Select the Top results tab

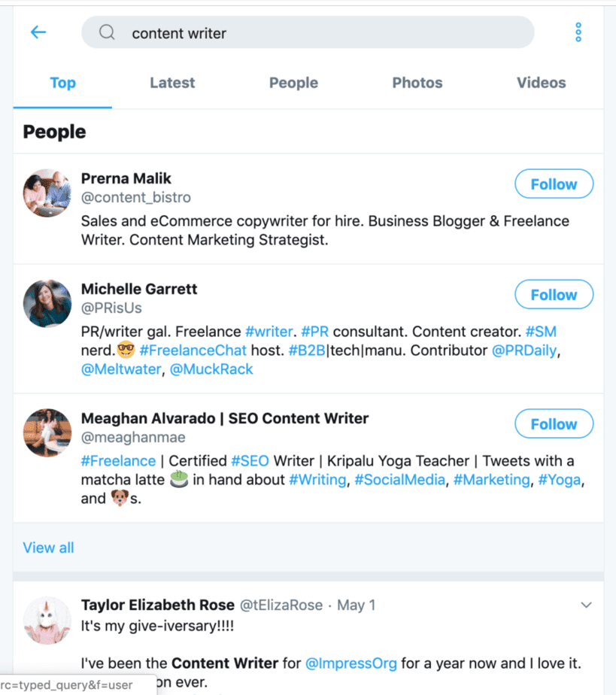point(62,83)
